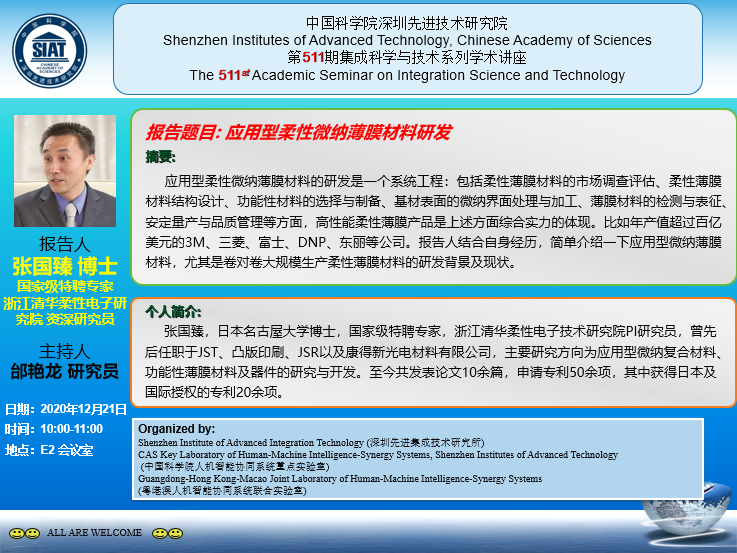Click the last smiley face after ALL ARE WELCOME

[x=175, y=533]
